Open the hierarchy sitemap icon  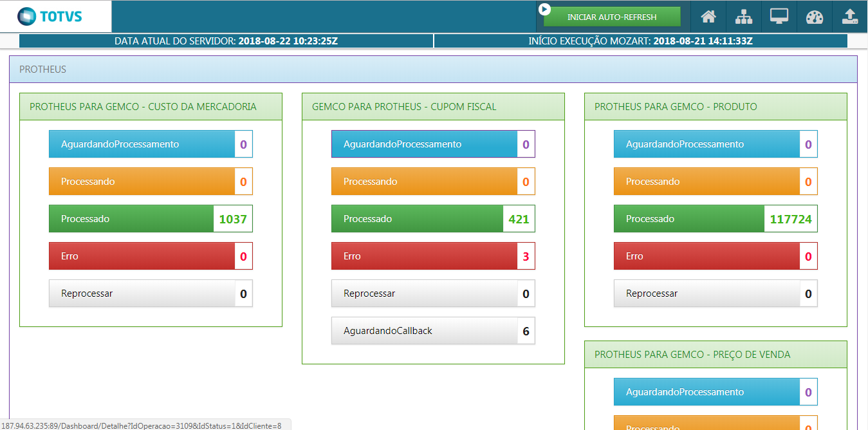744,17
